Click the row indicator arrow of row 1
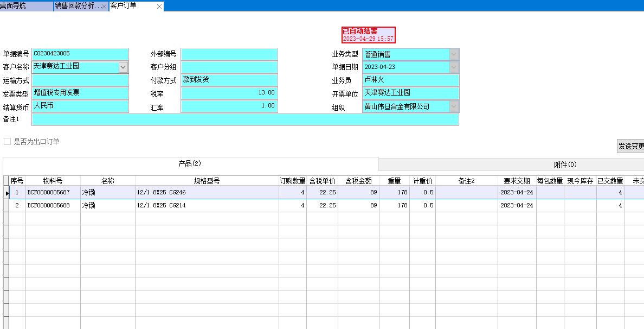Viewport: 644px width, 329px height. coord(7,193)
